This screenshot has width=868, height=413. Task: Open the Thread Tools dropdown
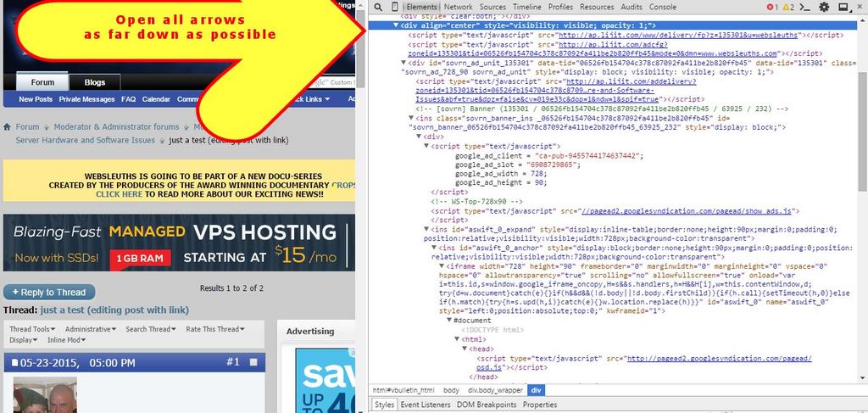tap(32, 329)
